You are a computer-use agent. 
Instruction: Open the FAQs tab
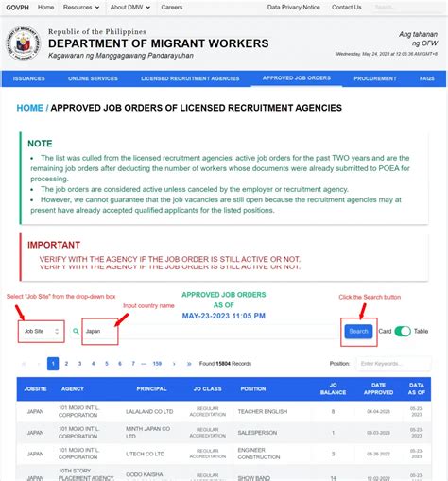(427, 78)
